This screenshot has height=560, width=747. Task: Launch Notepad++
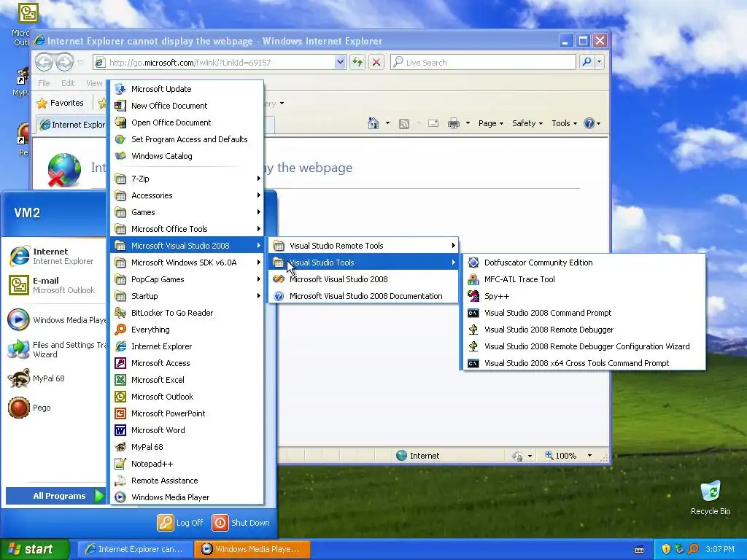tap(187, 464)
